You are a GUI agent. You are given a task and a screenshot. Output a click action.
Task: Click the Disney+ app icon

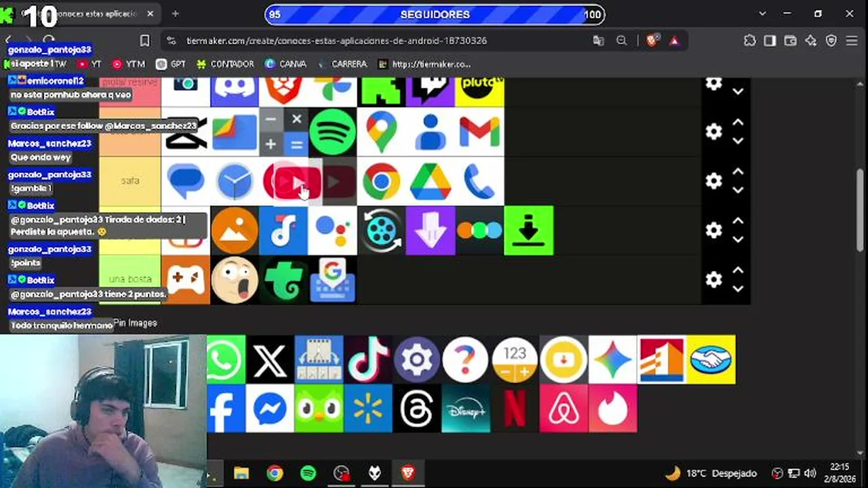466,408
